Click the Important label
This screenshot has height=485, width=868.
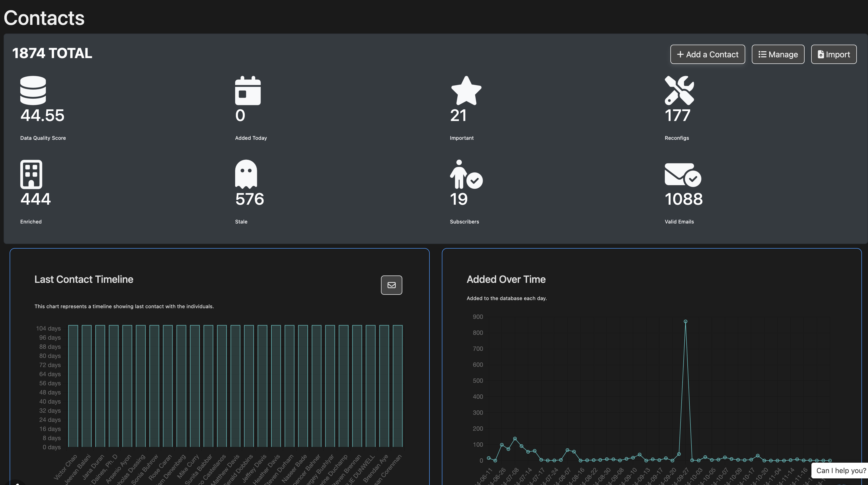click(x=462, y=138)
